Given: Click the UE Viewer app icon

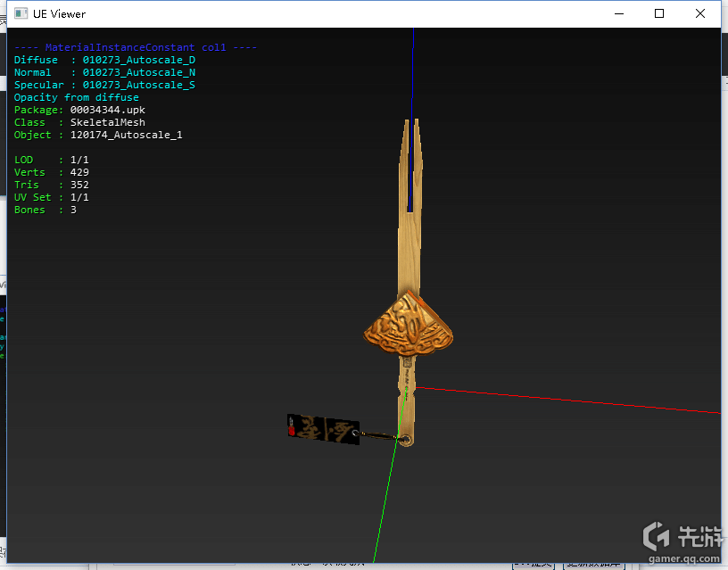Looking at the screenshot, I should pyautogui.click(x=21, y=13).
